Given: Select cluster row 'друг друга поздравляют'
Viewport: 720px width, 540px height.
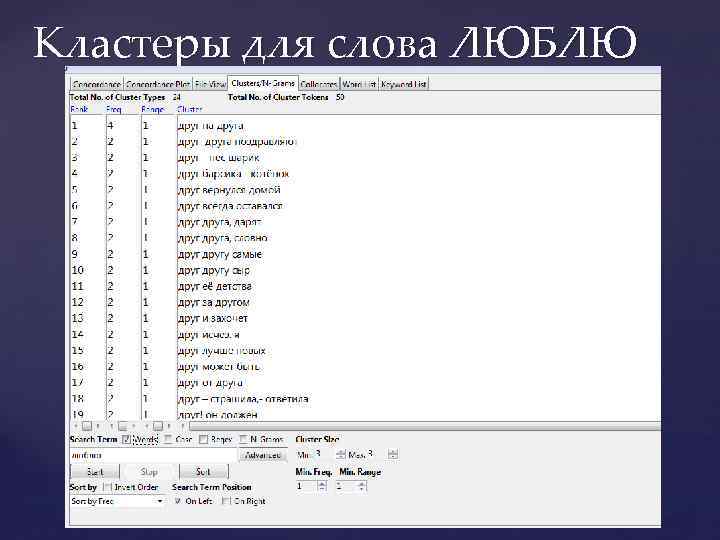Looking at the screenshot, I should coord(237,142).
